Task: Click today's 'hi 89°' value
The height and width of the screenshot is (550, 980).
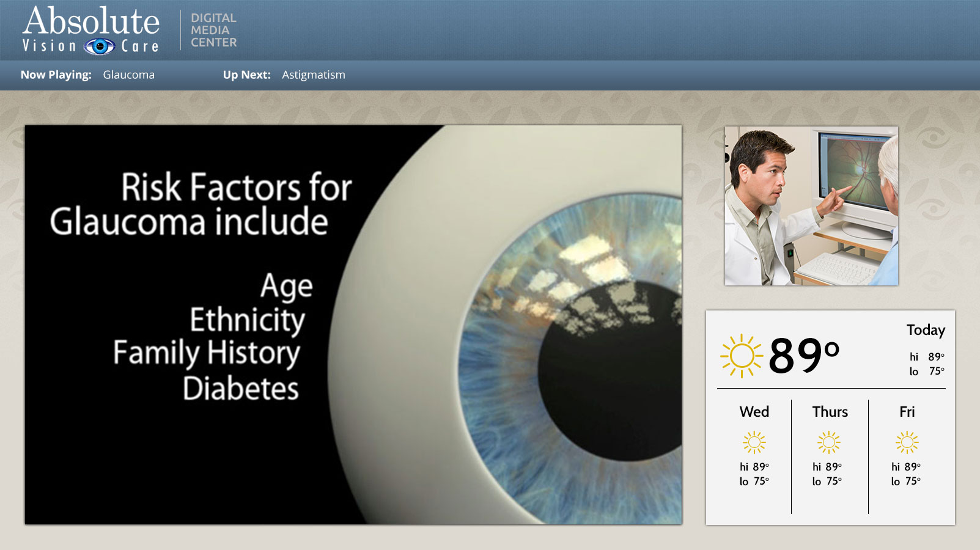Action: point(927,357)
